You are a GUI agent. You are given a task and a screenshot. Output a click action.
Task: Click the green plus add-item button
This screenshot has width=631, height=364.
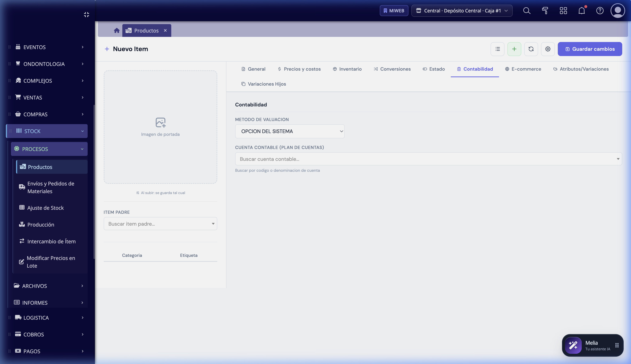[x=514, y=49]
